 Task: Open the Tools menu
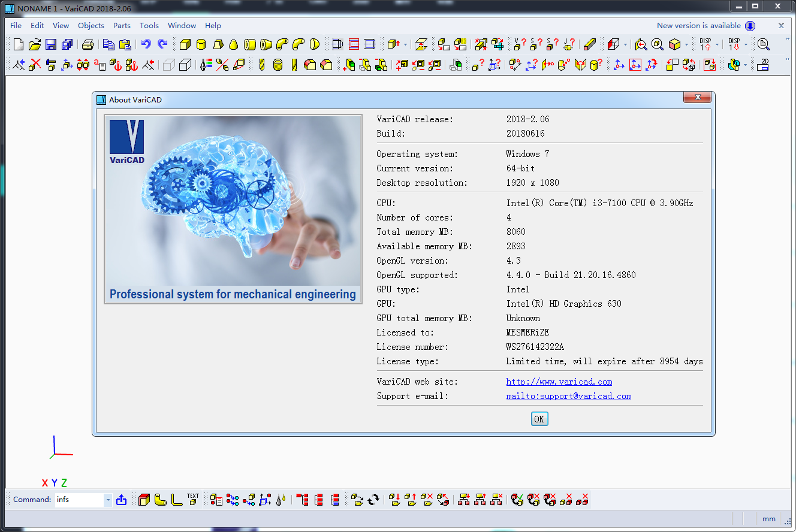(x=149, y=26)
